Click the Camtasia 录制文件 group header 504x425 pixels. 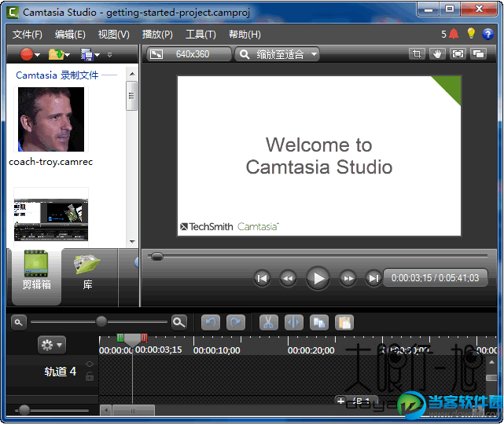click(x=57, y=75)
